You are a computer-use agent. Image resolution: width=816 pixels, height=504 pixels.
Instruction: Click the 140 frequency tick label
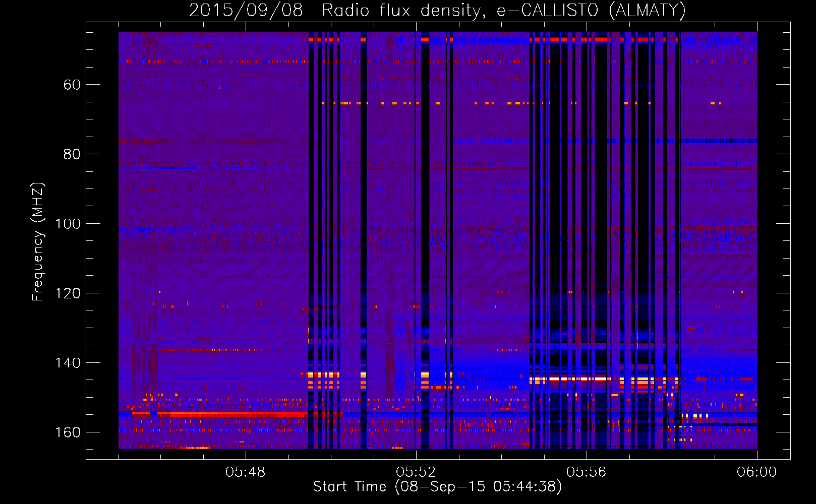68,363
